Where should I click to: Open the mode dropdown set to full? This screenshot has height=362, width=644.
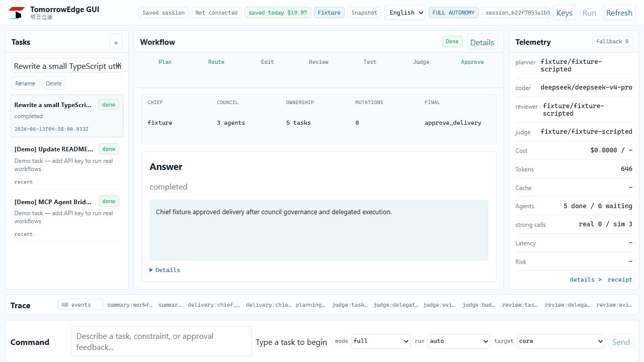(381, 341)
